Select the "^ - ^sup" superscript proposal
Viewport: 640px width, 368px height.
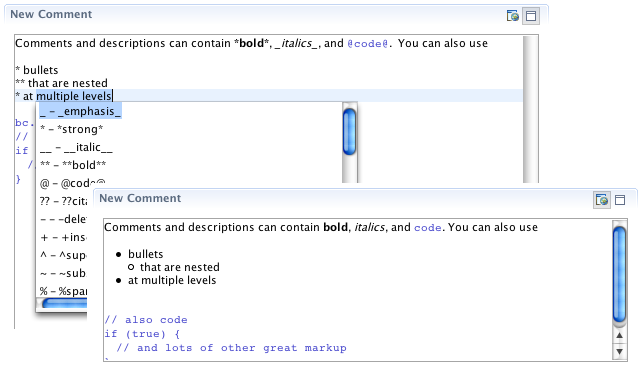coord(63,255)
